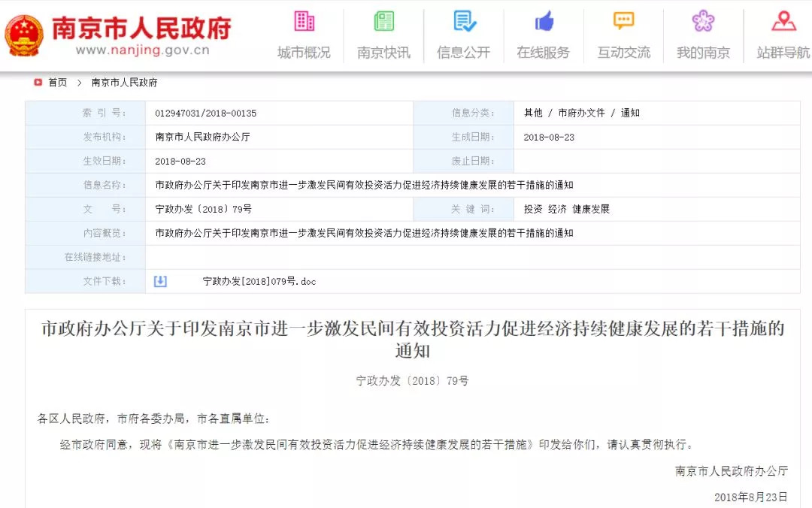This screenshot has height=508, width=812.
Task: Open the 我的南京 menu label
Action: (703, 53)
